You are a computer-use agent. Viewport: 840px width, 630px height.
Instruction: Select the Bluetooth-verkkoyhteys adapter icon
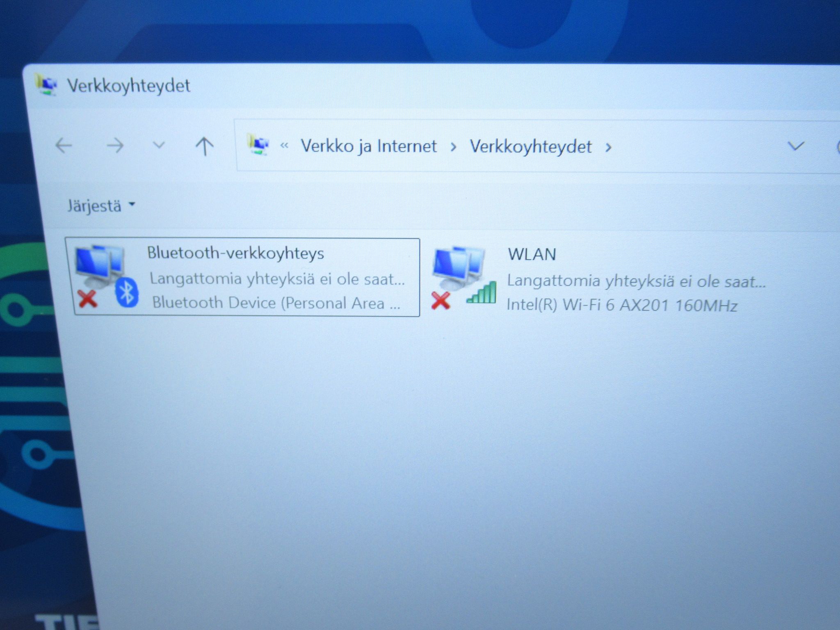click(107, 276)
